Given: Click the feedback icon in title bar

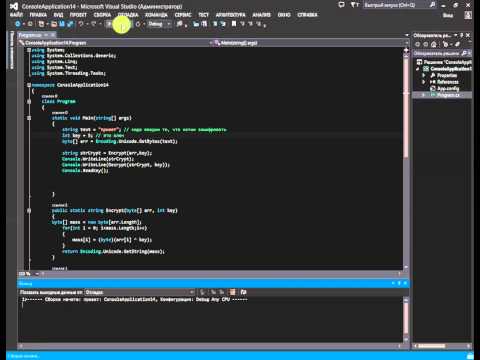Looking at the screenshot, I should coord(341,5).
